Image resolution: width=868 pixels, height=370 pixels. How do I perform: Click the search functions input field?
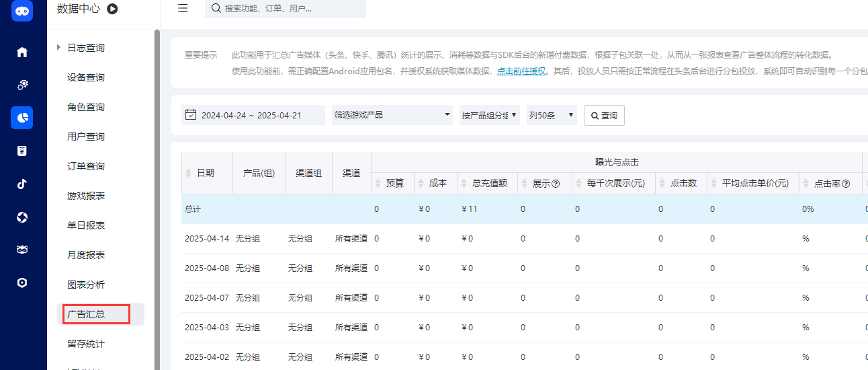286,9
